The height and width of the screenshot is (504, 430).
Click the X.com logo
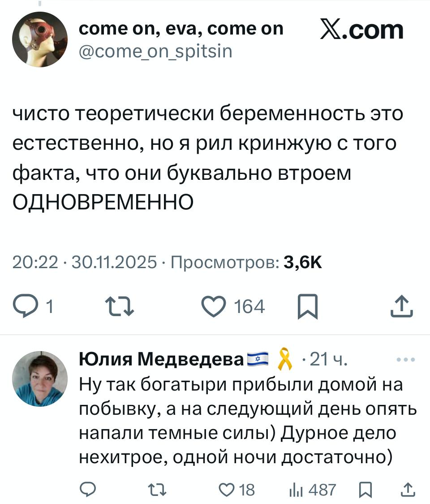click(x=362, y=30)
